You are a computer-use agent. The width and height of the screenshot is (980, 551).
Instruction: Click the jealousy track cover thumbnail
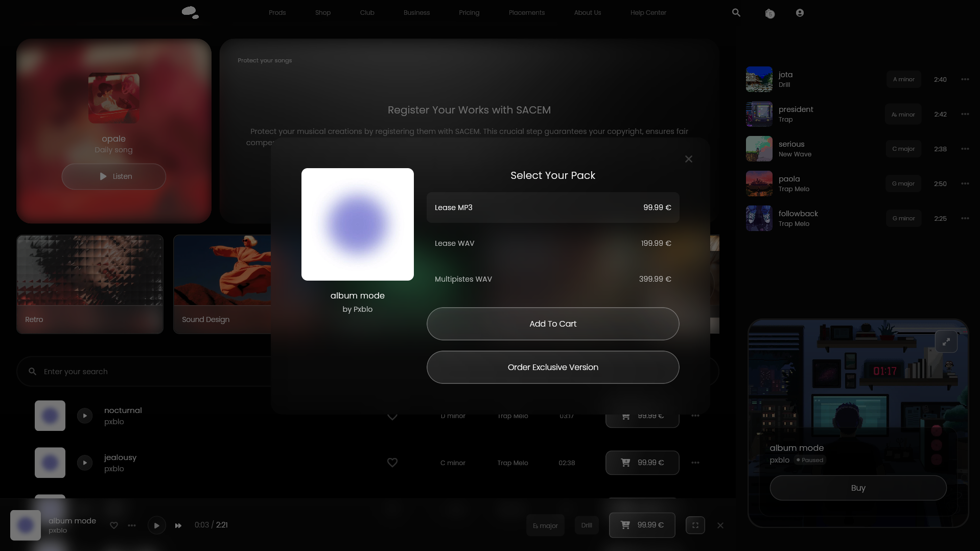50,463
